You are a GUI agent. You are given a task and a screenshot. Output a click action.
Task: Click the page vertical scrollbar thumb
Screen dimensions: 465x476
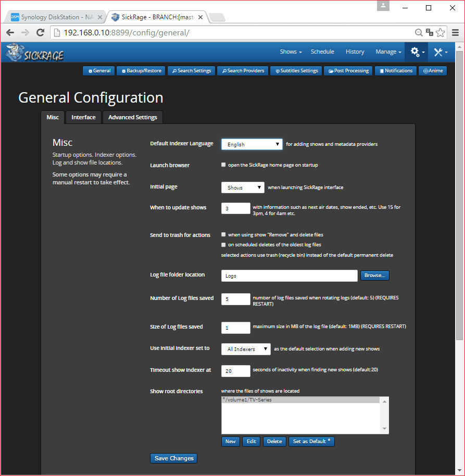coord(459,195)
